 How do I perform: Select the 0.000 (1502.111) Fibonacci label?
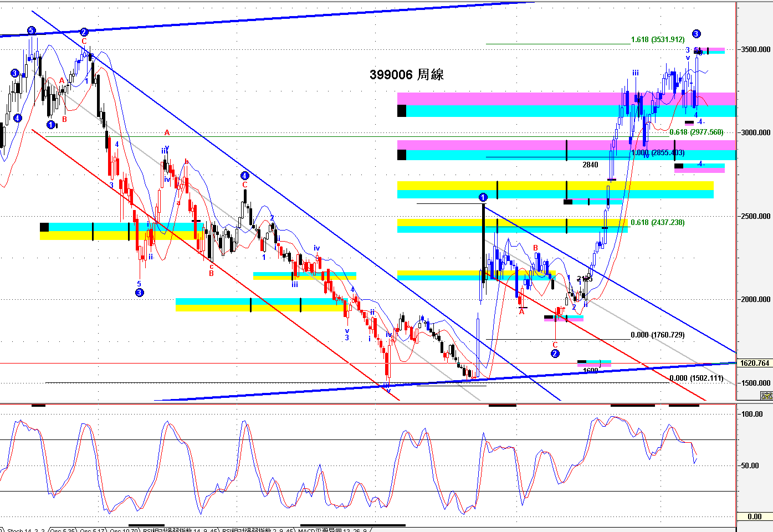(x=697, y=378)
